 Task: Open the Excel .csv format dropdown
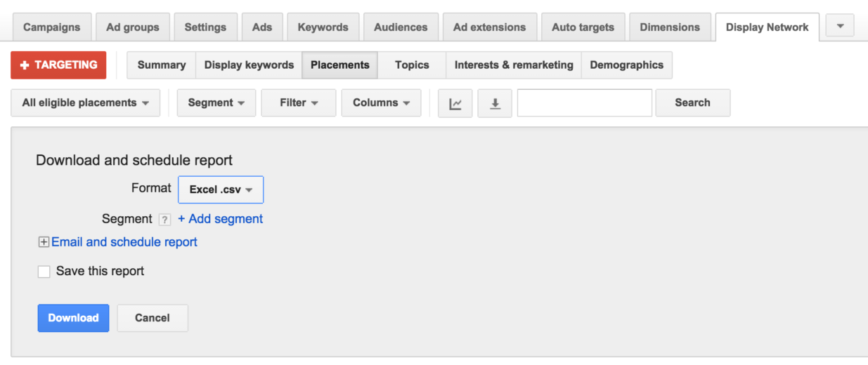tap(221, 190)
